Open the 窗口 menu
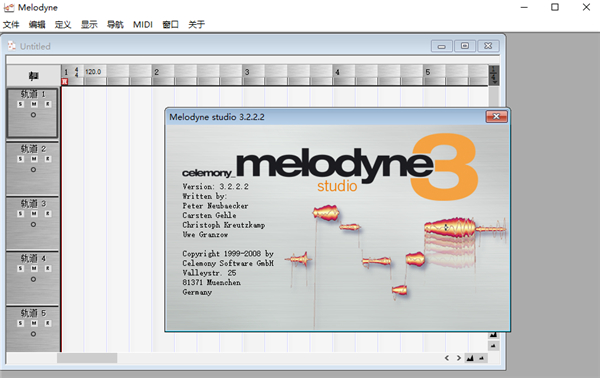The height and width of the screenshot is (378, 600). [x=170, y=24]
